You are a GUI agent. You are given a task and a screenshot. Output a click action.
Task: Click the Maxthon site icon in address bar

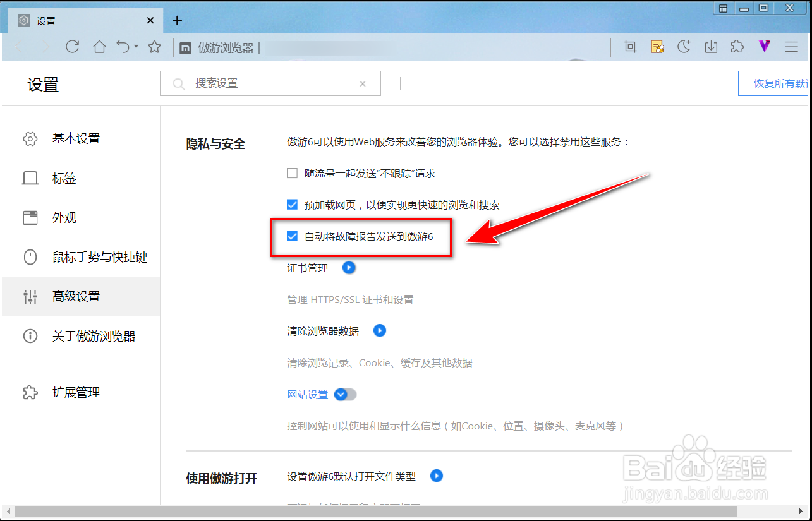[x=186, y=48]
